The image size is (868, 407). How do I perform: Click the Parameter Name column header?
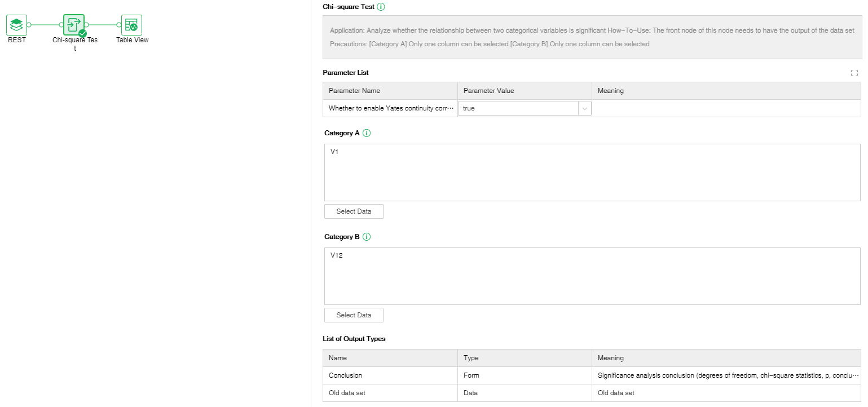[x=390, y=91]
